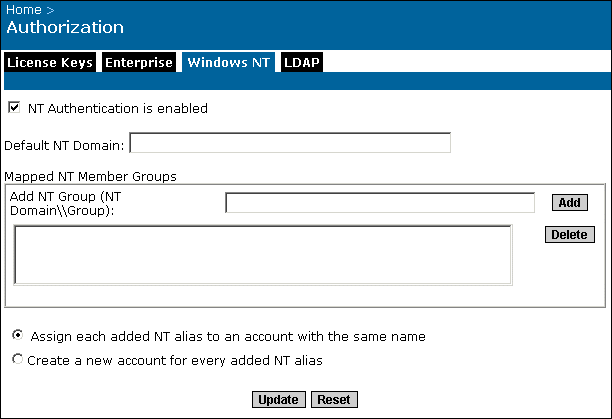Click into the Add NT Group text box
This screenshot has height=419, width=612.
380,202
